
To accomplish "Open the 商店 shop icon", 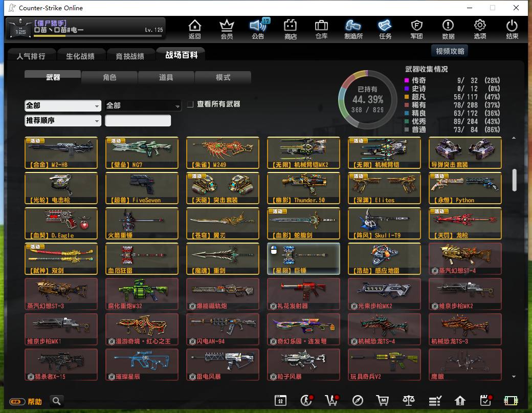I will point(291,29).
